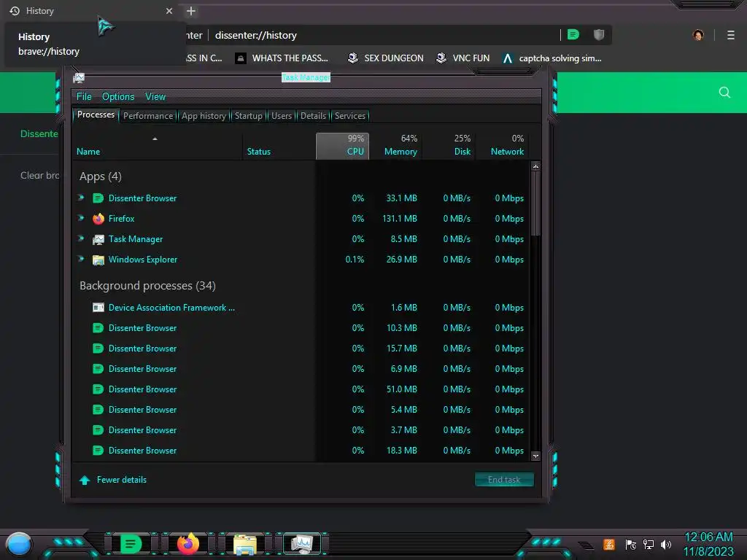Click the Fewer details arrow icon

(x=85, y=480)
